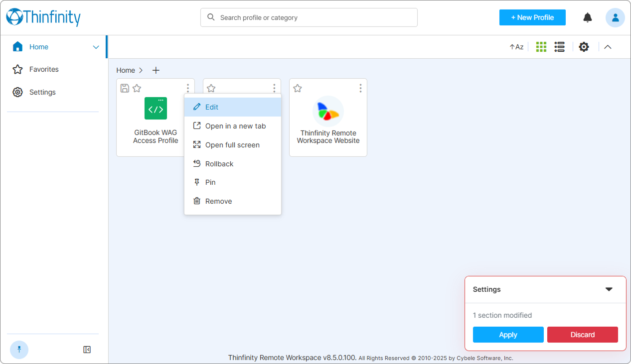Image resolution: width=631 pixels, height=364 pixels.
Task: Click three-dot menu of card behind the context menu
Action: point(274,88)
